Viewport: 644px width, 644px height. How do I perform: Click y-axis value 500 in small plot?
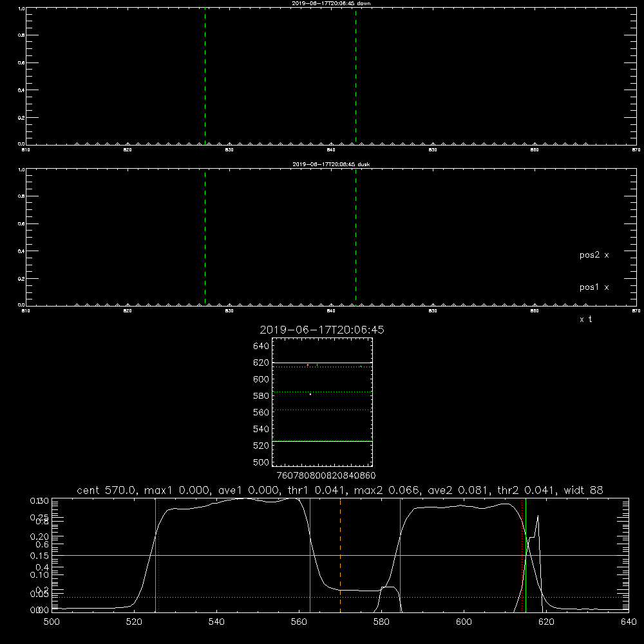(261, 462)
